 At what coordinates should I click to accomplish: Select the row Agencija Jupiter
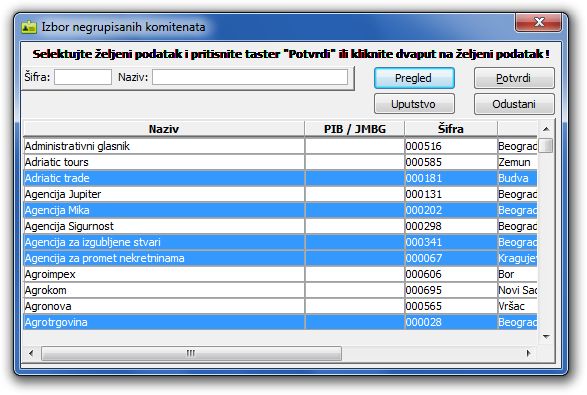[x=280, y=194]
